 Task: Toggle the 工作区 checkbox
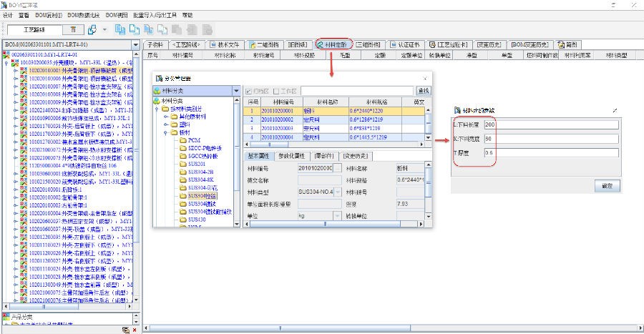pyautogui.click(x=276, y=91)
